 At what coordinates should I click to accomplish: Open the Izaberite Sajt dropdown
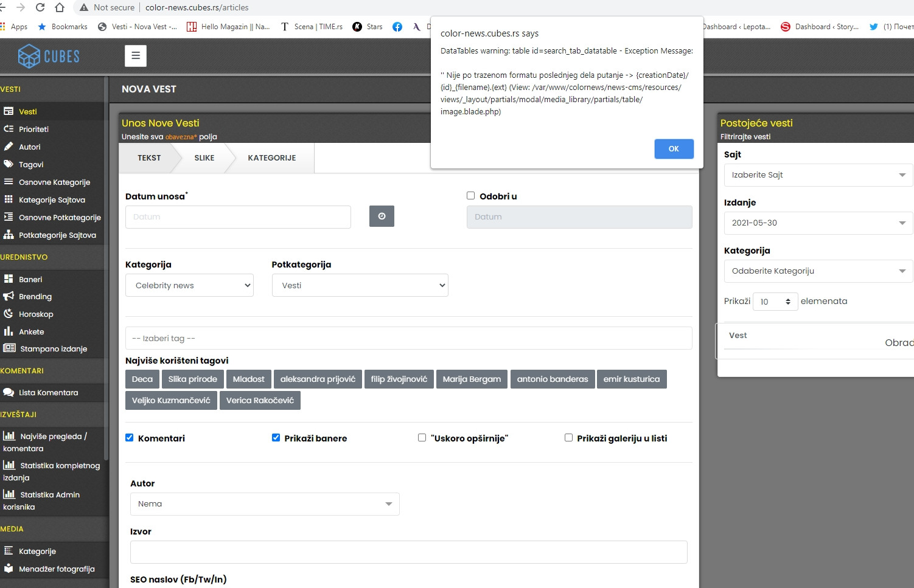[x=818, y=175]
